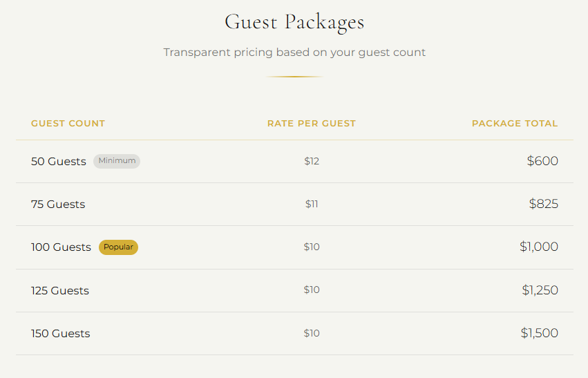Click the Rate Per Guest column header

click(x=312, y=124)
